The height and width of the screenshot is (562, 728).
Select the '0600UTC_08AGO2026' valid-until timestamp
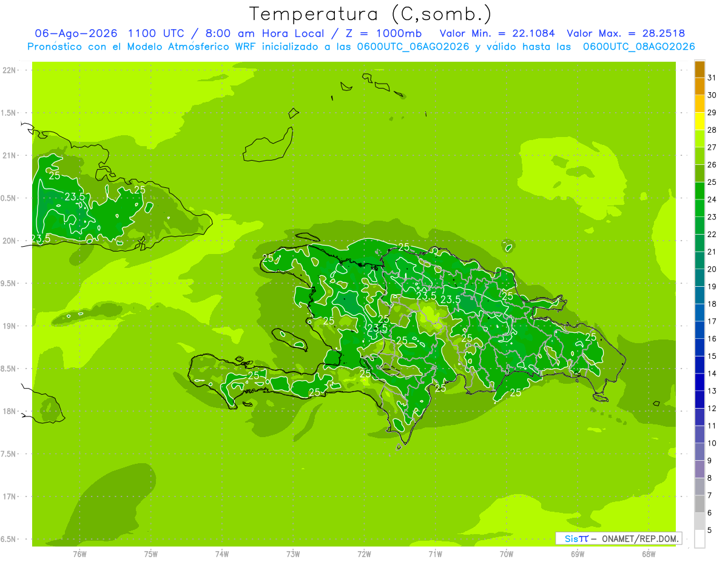coord(639,47)
